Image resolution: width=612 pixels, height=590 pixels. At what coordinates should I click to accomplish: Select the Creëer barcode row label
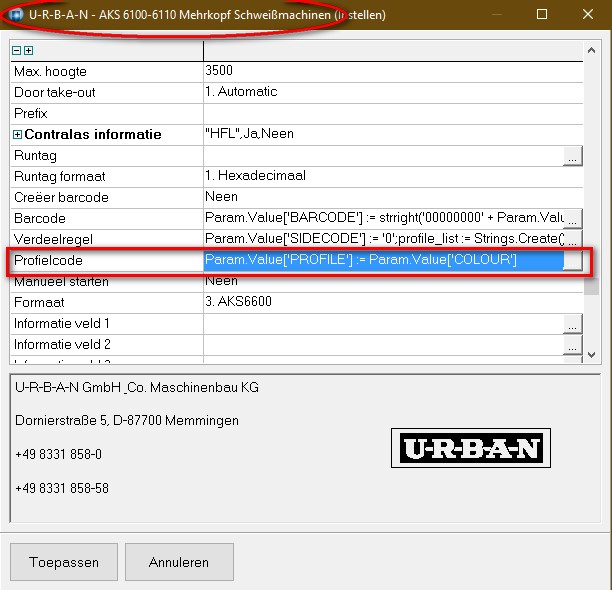(61, 198)
